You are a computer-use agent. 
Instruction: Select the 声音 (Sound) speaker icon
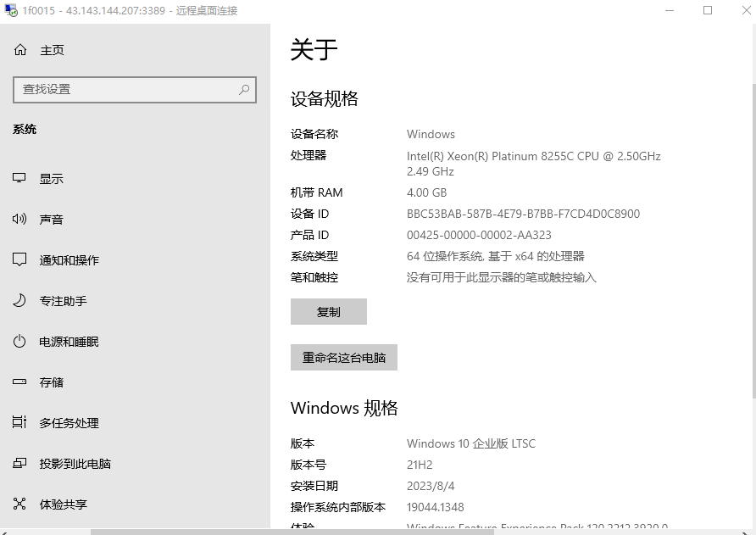point(19,219)
